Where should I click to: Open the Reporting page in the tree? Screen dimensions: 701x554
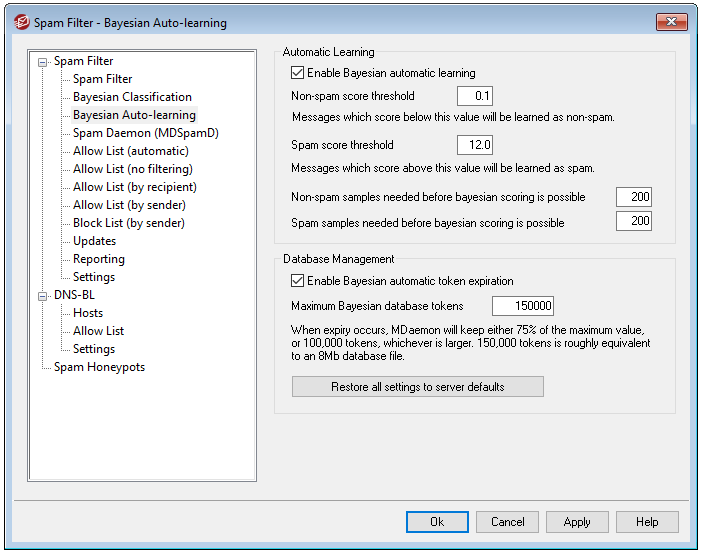click(x=98, y=259)
